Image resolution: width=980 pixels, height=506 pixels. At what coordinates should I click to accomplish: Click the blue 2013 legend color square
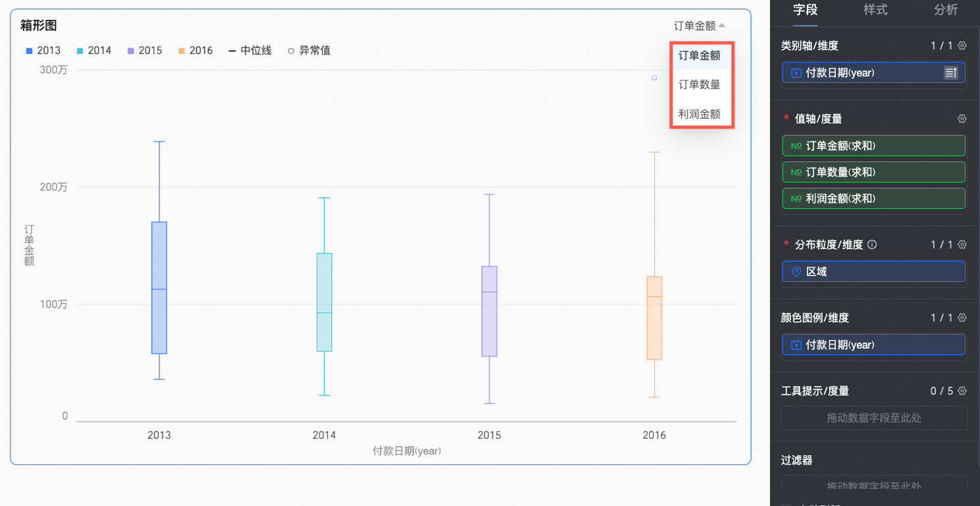[28, 51]
